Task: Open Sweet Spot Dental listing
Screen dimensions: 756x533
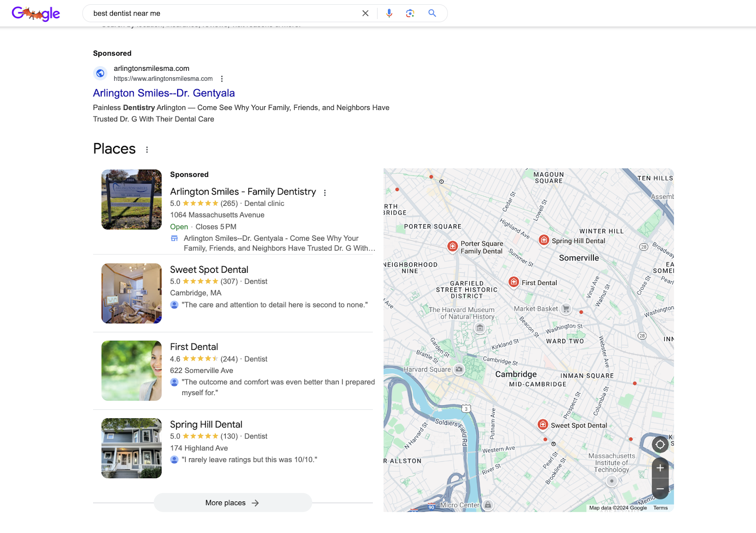Action: click(209, 270)
